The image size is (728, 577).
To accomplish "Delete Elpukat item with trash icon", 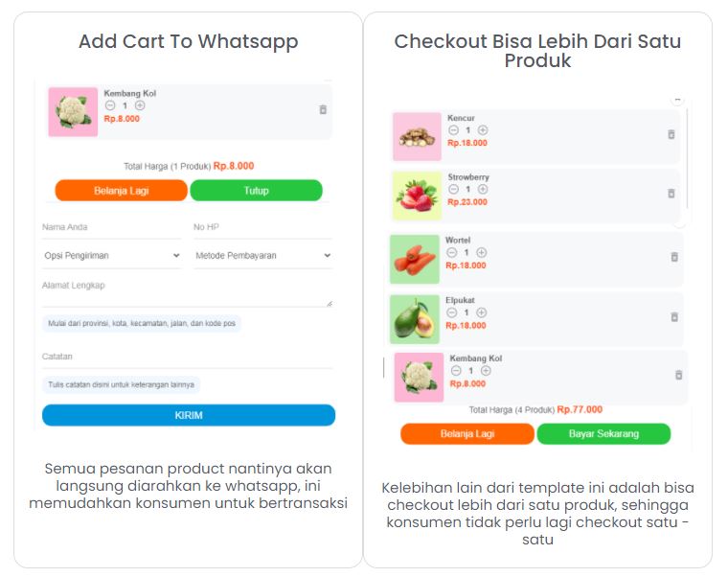I will pos(674,317).
